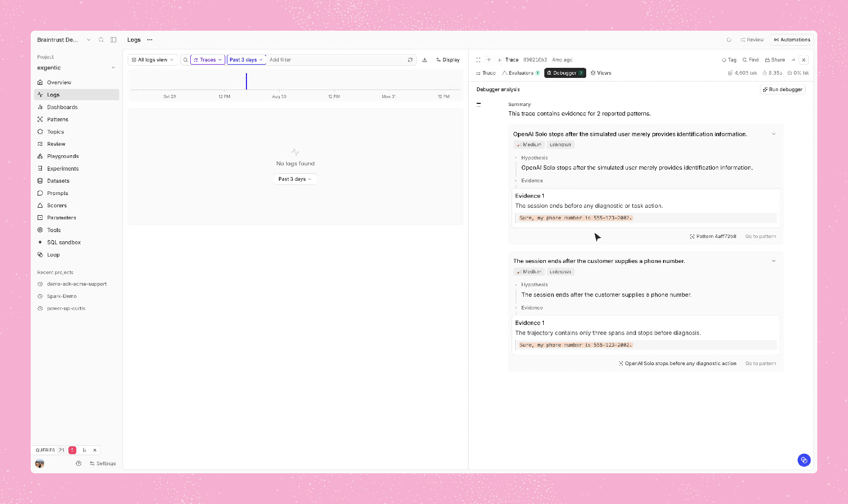Open the Braintrust workspace switcher dropdown

pos(64,40)
